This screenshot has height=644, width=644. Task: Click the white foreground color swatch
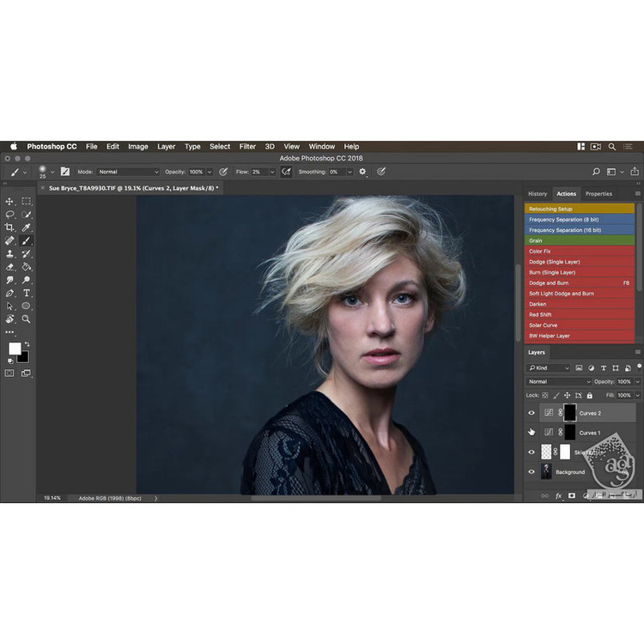[x=15, y=349]
